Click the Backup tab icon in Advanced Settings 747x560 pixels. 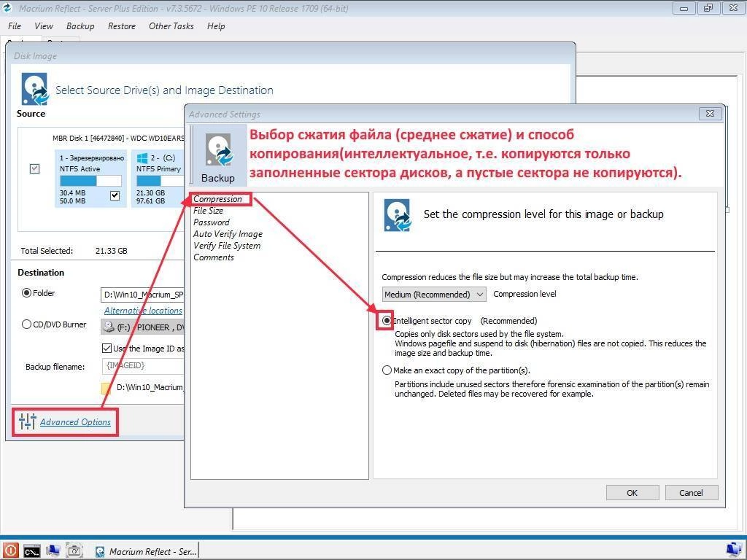[x=218, y=157]
